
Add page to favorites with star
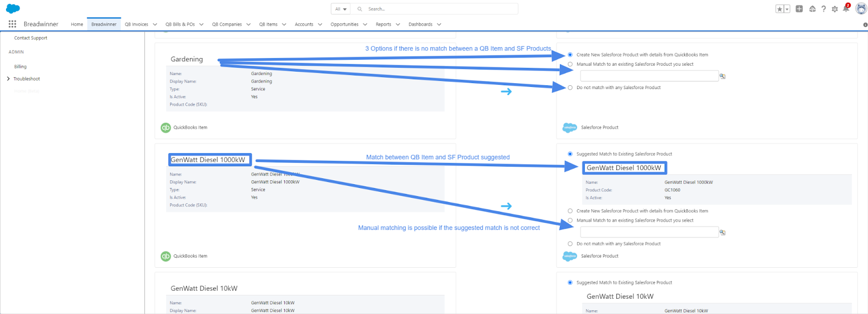pyautogui.click(x=780, y=9)
